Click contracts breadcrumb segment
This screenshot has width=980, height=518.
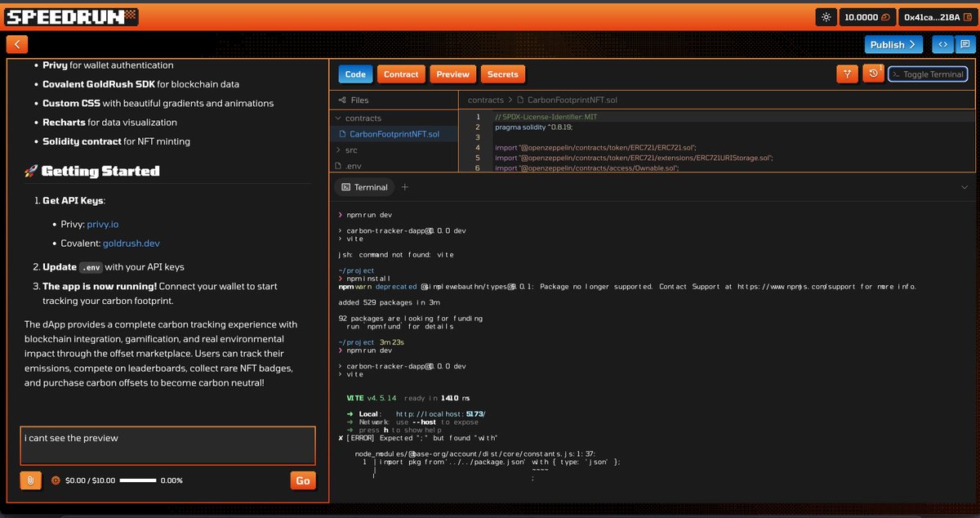[485, 100]
